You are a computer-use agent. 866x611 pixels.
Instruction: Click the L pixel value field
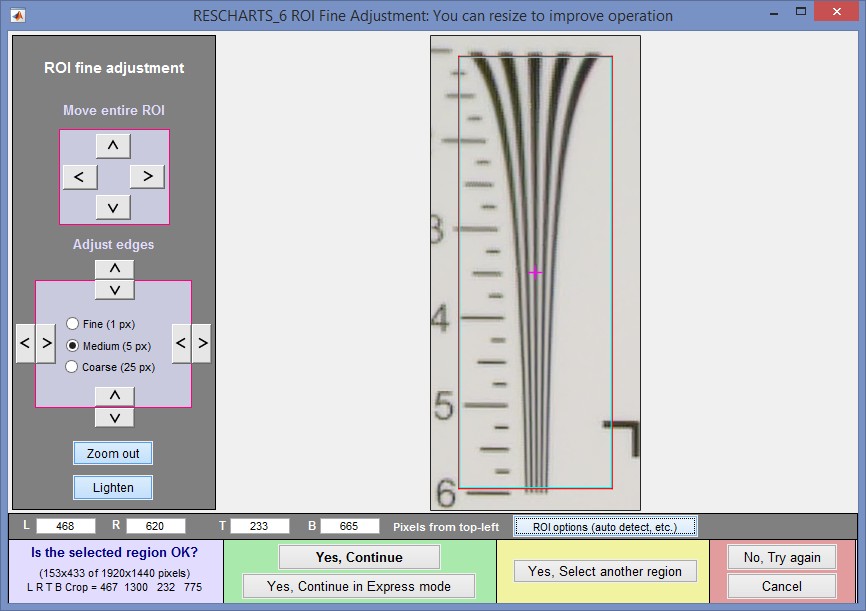click(65, 526)
